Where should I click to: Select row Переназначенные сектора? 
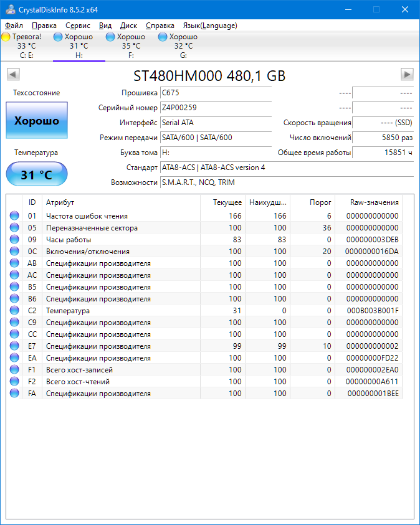tap(204, 228)
